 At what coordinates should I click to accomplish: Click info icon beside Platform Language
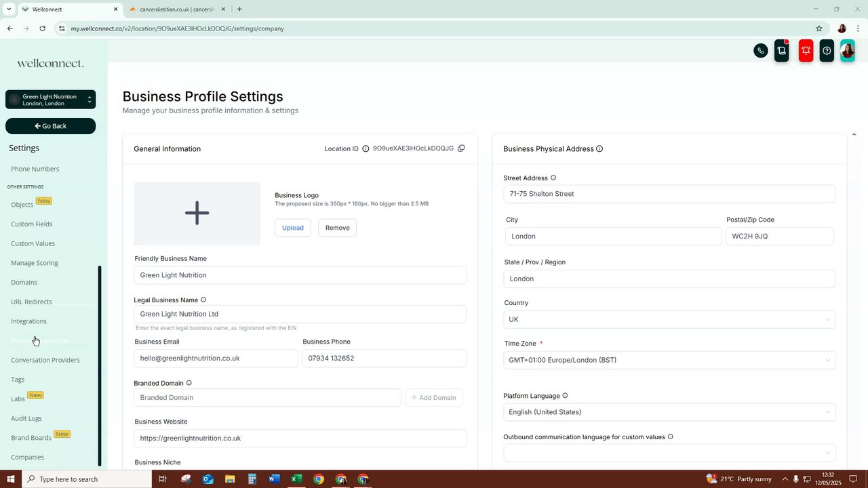[565, 396]
